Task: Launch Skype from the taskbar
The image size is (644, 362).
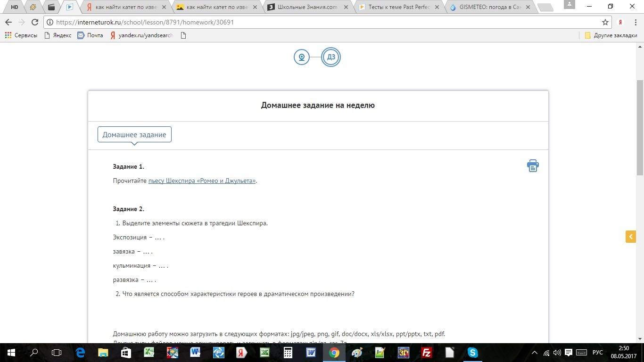Action: point(472,352)
